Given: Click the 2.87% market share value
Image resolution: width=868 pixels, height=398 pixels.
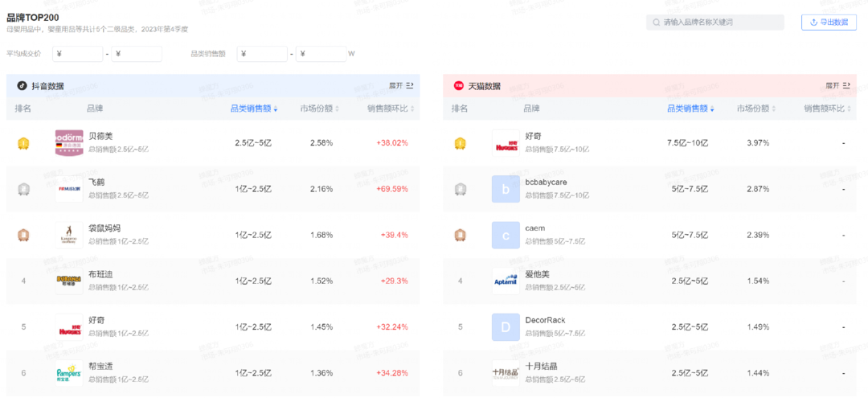Looking at the screenshot, I should pyautogui.click(x=758, y=189).
